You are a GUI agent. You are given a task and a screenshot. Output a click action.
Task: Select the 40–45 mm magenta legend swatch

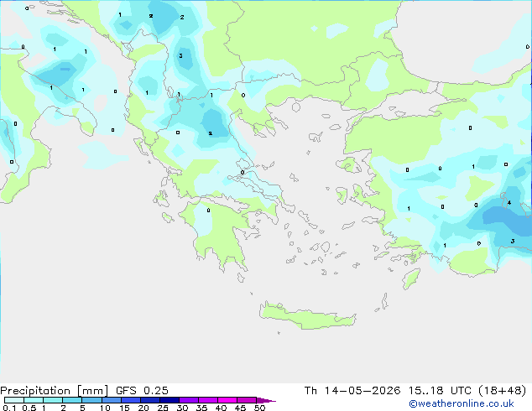227,400
